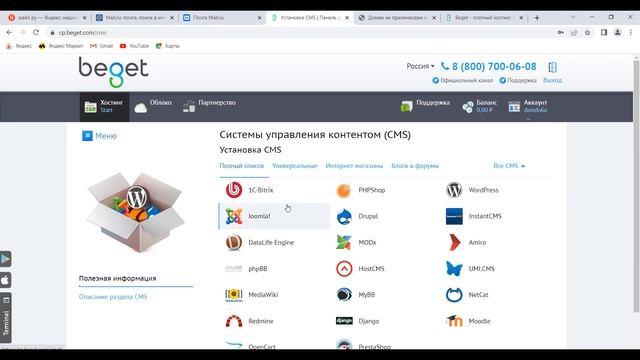Image resolution: width=640 pixels, height=360 pixels.
Task: Click the Apple icon side button
Action: [x=6, y=280]
